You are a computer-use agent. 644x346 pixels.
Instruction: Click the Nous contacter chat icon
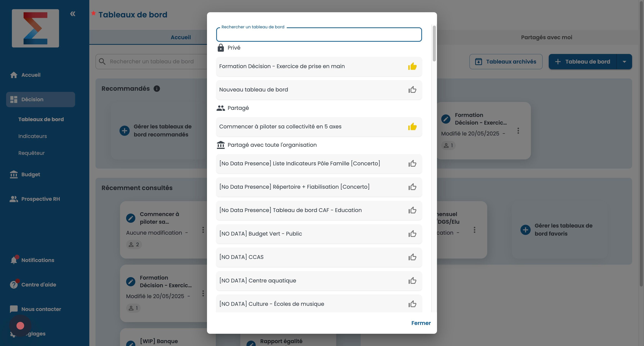(x=14, y=309)
